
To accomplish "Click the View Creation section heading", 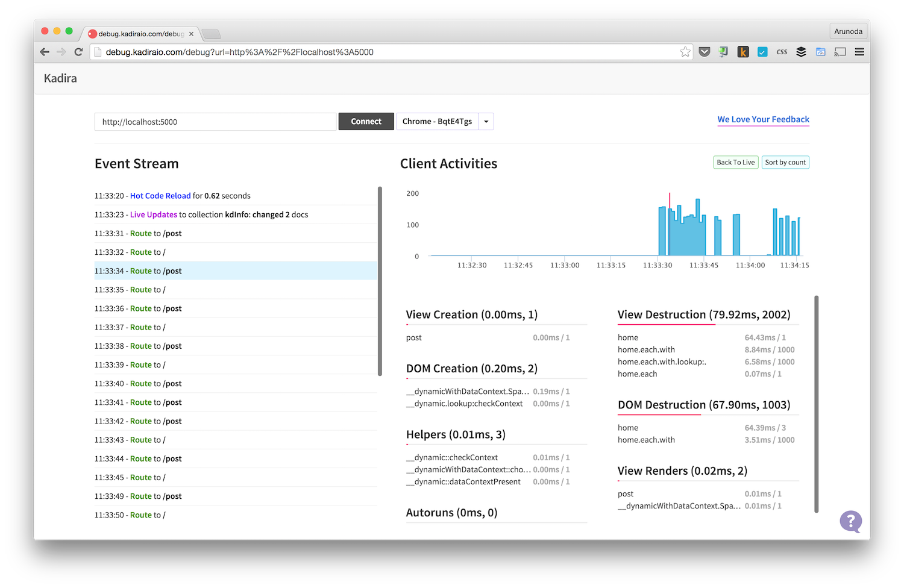I will click(x=472, y=314).
